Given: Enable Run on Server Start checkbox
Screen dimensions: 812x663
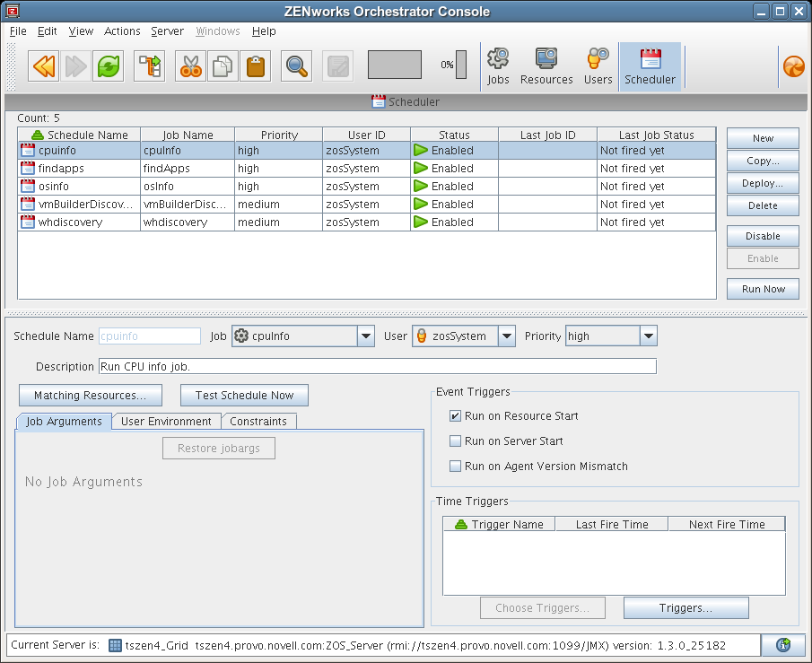Looking at the screenshot, I should click(456, 441).
